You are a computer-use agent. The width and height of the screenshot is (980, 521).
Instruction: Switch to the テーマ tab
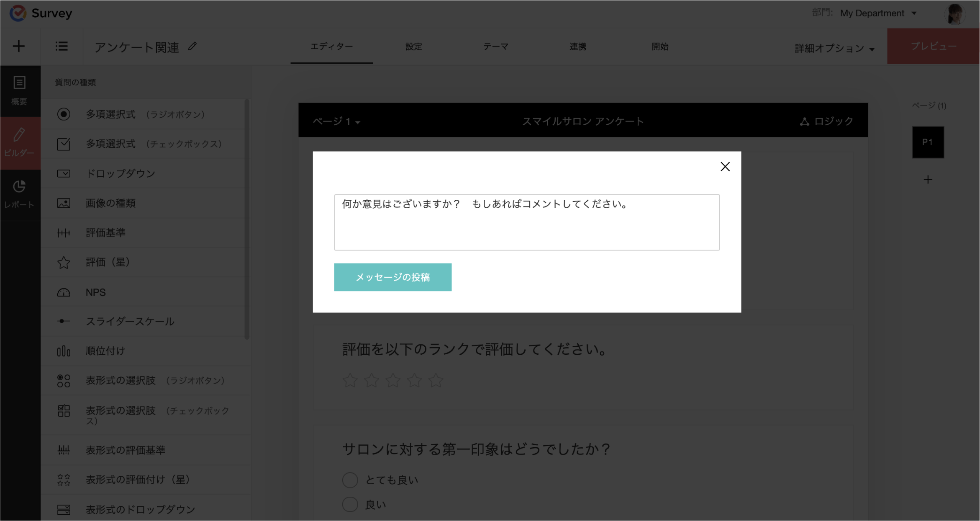coord(495,46)
